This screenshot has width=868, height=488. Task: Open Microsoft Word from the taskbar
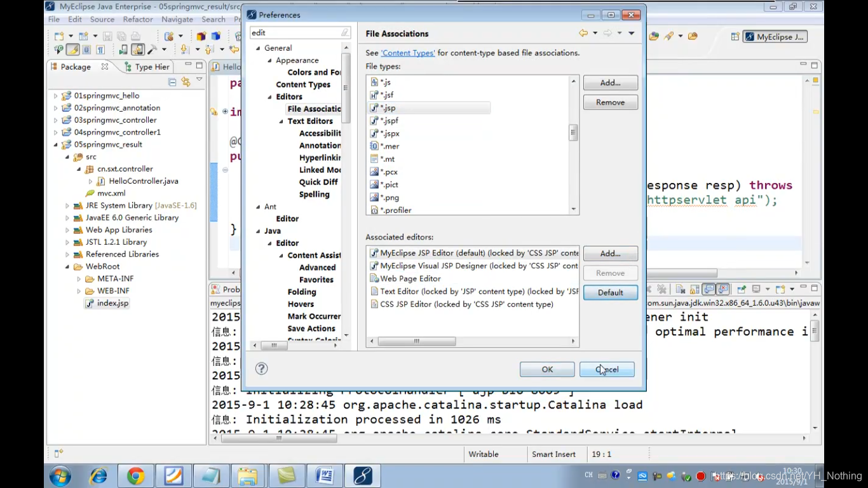[325, 476]
